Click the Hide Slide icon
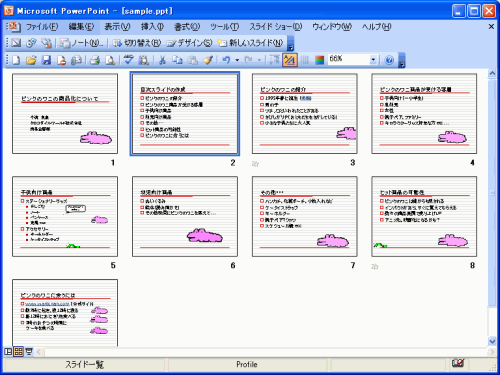Screen dimensions: 500x375 pos(16,43)
